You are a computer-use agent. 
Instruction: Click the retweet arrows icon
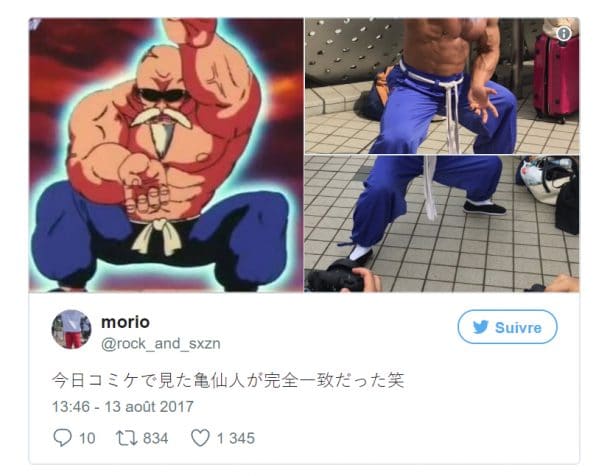pos(126,438)
